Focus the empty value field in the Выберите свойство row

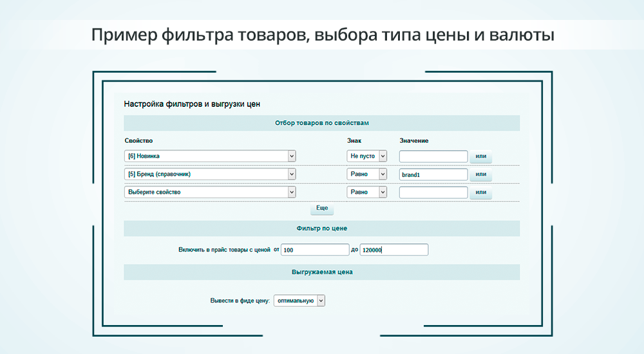coord(433,192)
